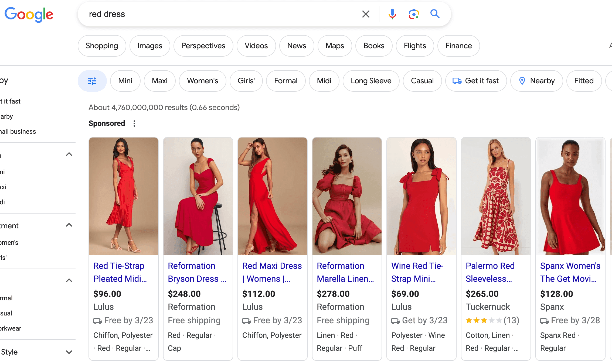Collapse the topmost sidebar filter section

(x=69, y=154)
